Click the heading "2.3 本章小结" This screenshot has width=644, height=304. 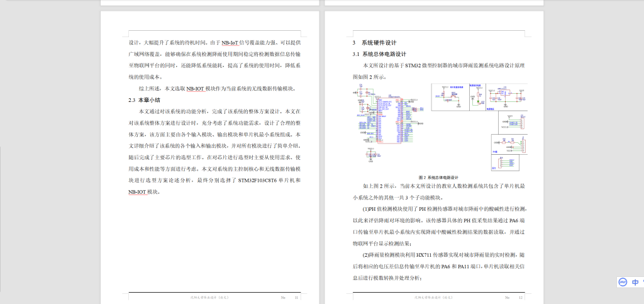tap(144, 100)
